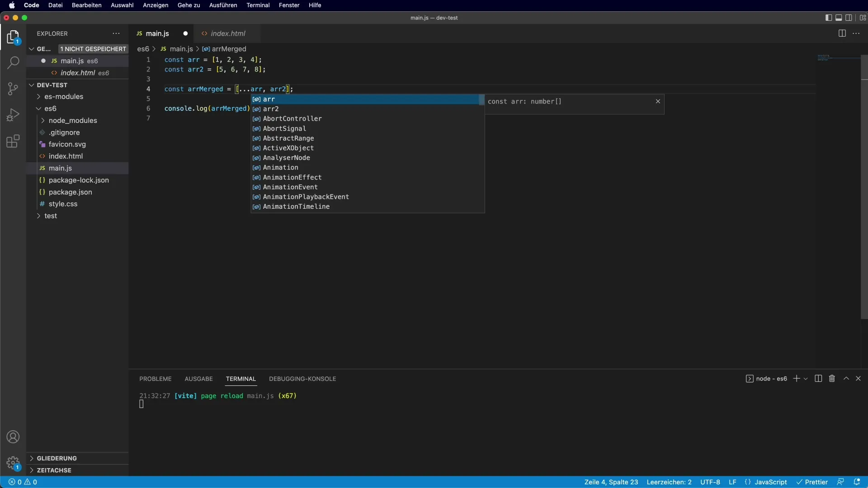Open the Manage gear icon

[13, 463]
